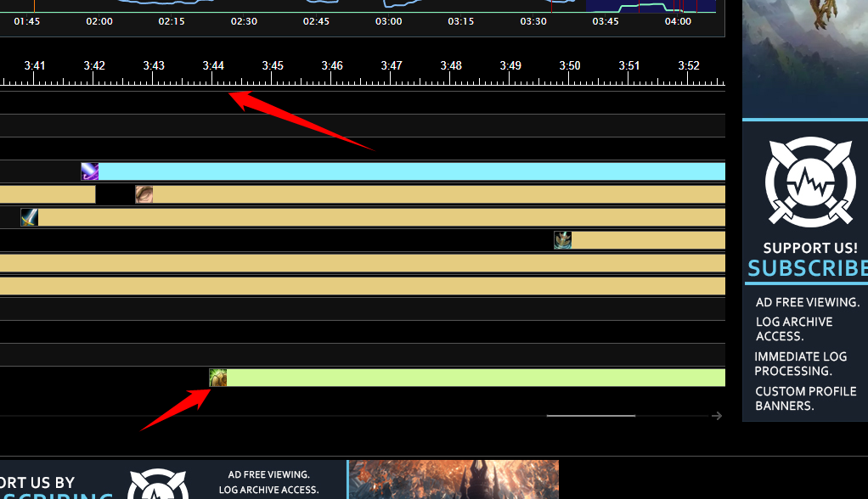This screenshot has width=868, height=499.
Task: Click the sword ability icon on the timeline
Action: (30, 217)
